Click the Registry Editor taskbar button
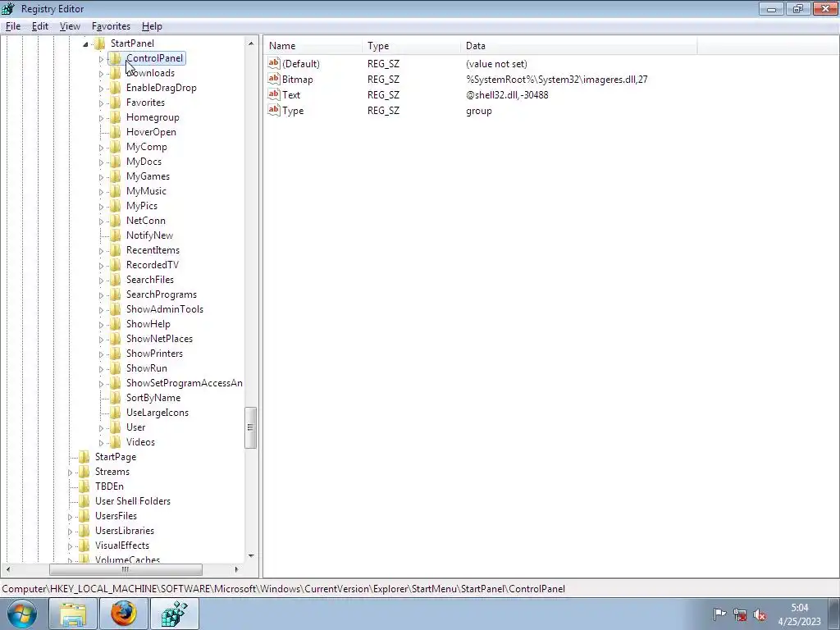Viewport: 840px width, 630px height. [x=175, y=614]
